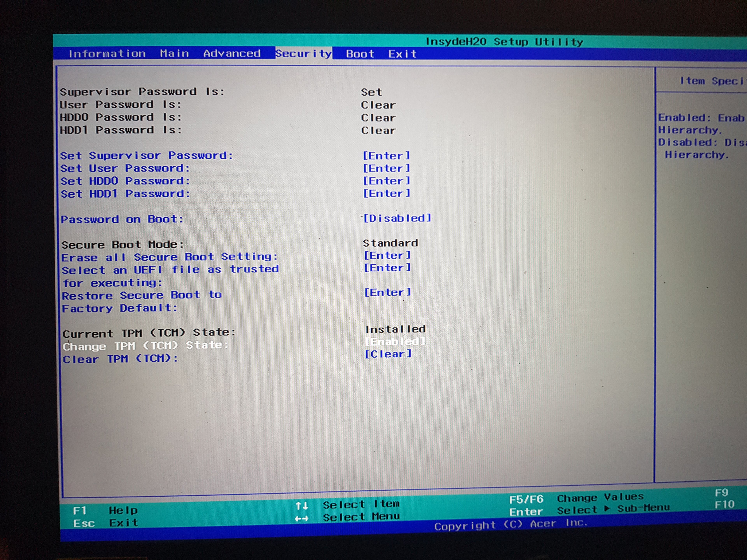
Task: Toggle Password on Boot Disabled value
Action: 397,218
